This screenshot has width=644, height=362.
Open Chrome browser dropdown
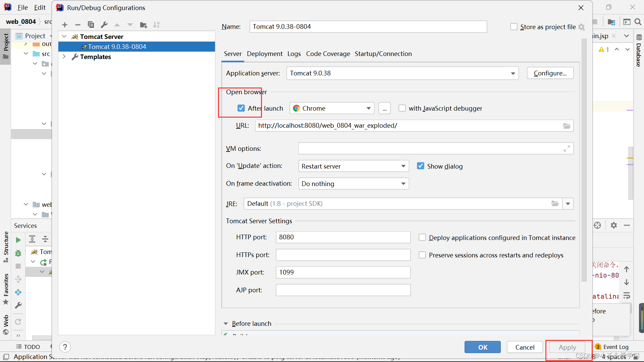tap(332, 108)
